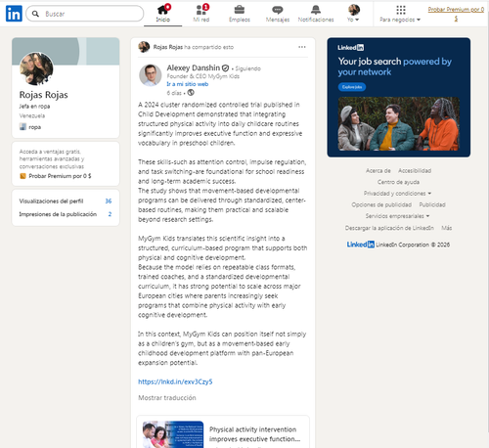
Task: Click into the Buscar search field
Action: (x=85, y=14)
